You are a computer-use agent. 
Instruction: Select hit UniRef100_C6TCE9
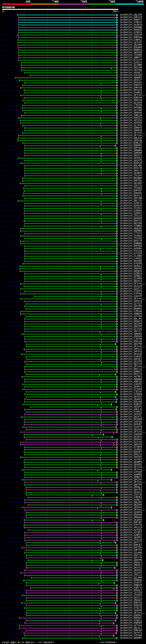pos(131,593)
